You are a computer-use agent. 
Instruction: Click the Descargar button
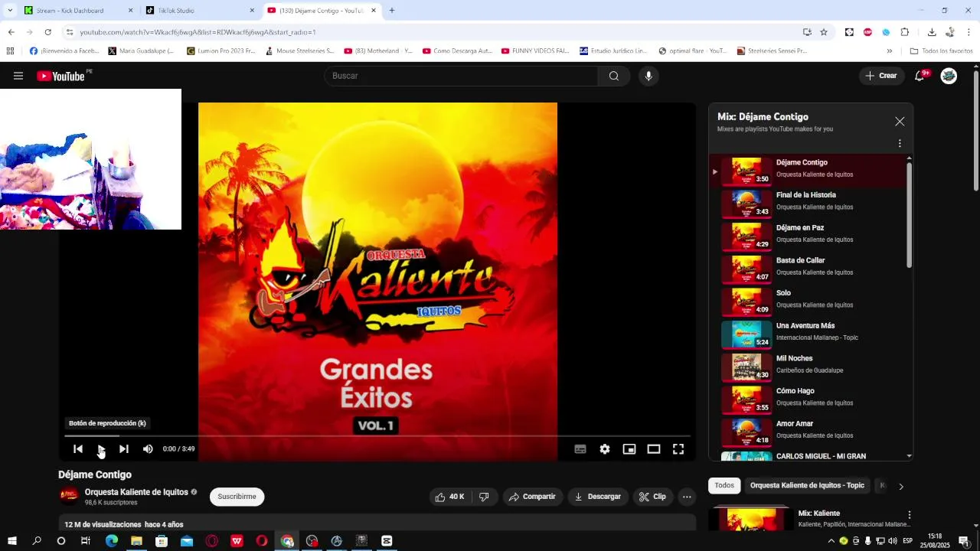click(x=598, y=497)
